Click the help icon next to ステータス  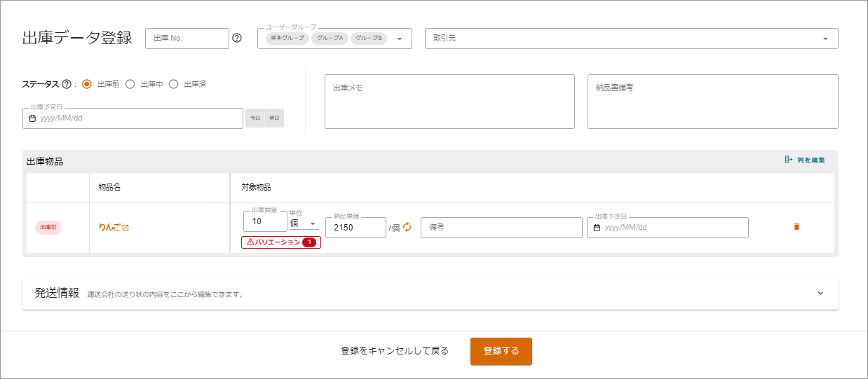pyautogui.click(x=67, y=84)
